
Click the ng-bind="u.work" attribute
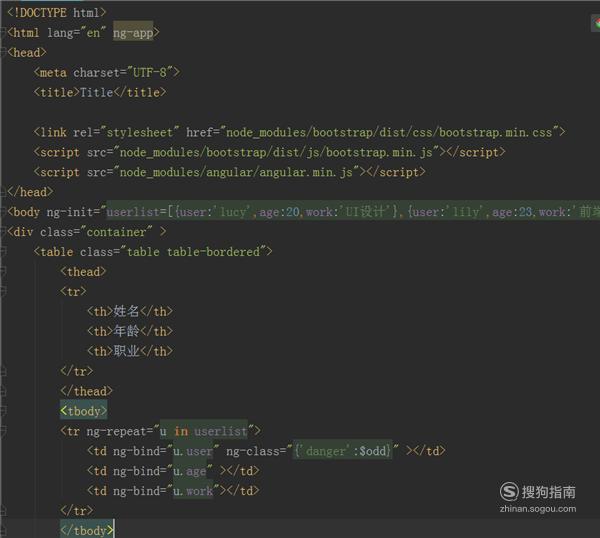[166, 491]
